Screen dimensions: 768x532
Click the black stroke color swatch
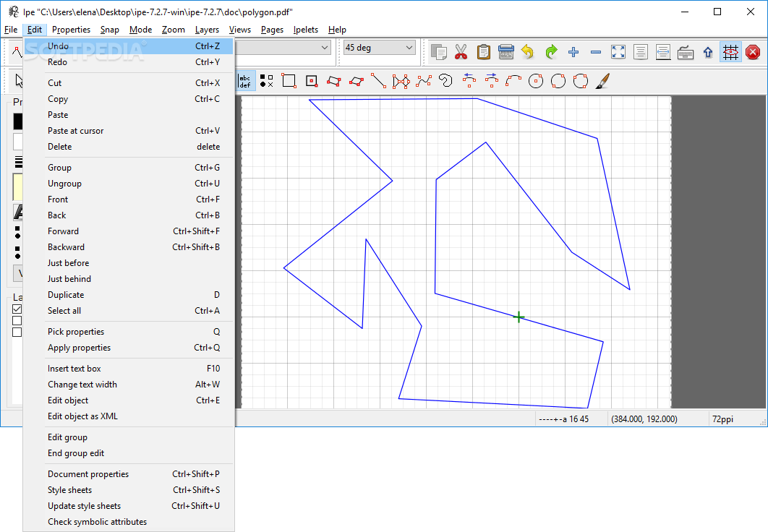[17, 121]
